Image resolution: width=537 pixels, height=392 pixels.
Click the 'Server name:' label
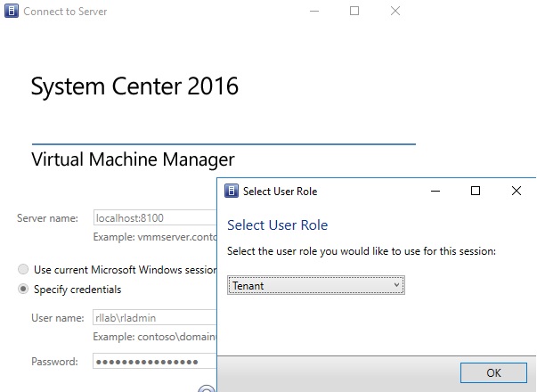click(47, 218)
